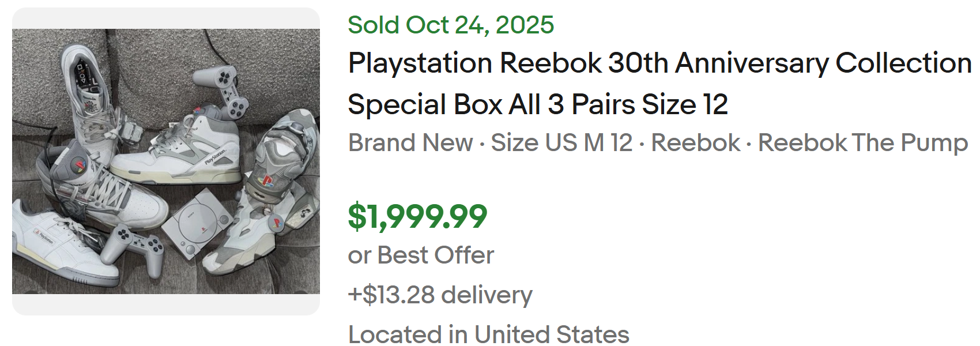980x346 pixels.
Task: Click the standalone 'Reebok' brand text
Action: pos(695,143)
